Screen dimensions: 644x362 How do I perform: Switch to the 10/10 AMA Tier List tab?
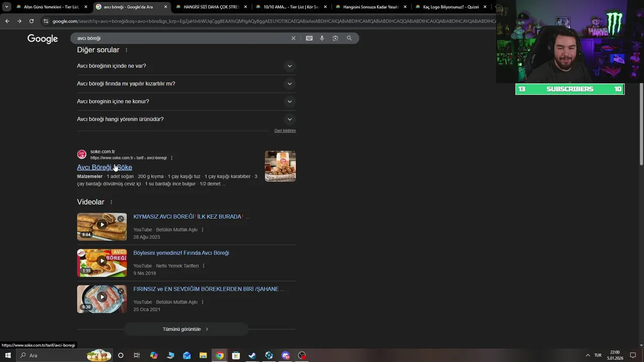290,7
